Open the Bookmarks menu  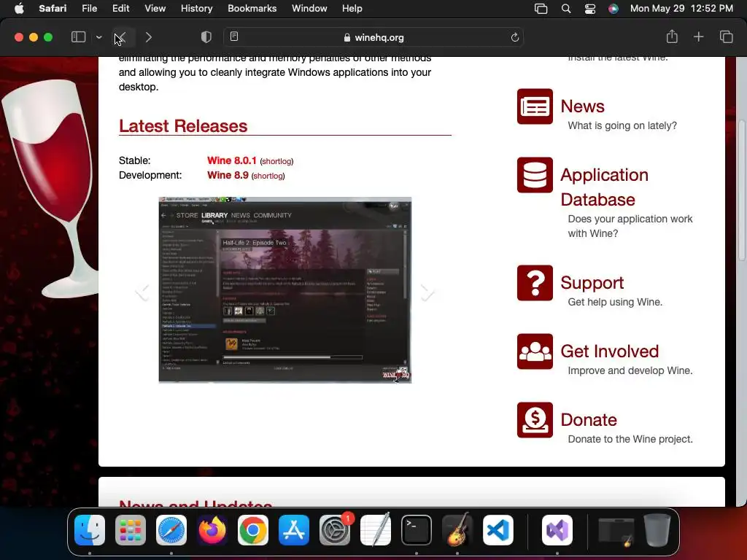coord(252,9)
